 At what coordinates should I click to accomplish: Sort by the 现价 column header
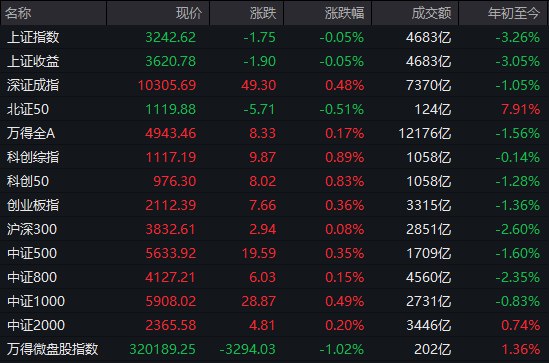(x=158, y=13)
